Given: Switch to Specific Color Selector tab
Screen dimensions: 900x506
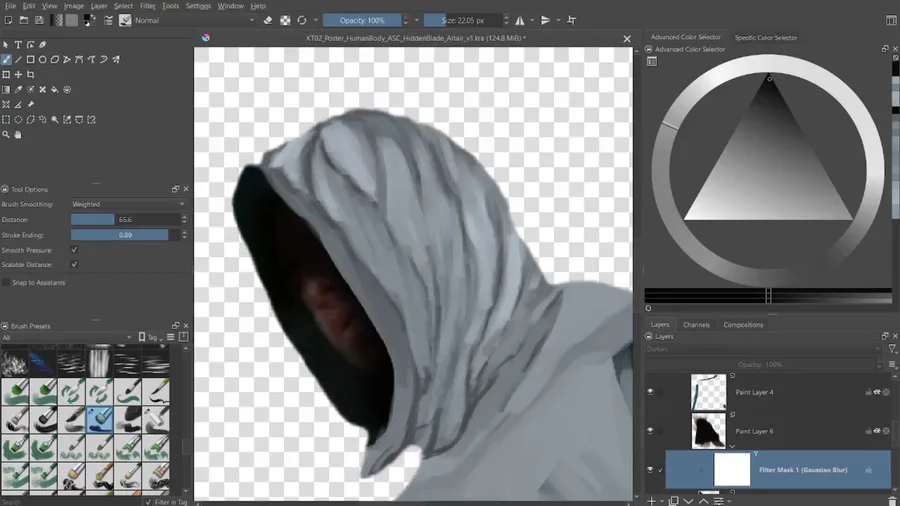Looking at the screenshot, I should click(x=766, y=37).
